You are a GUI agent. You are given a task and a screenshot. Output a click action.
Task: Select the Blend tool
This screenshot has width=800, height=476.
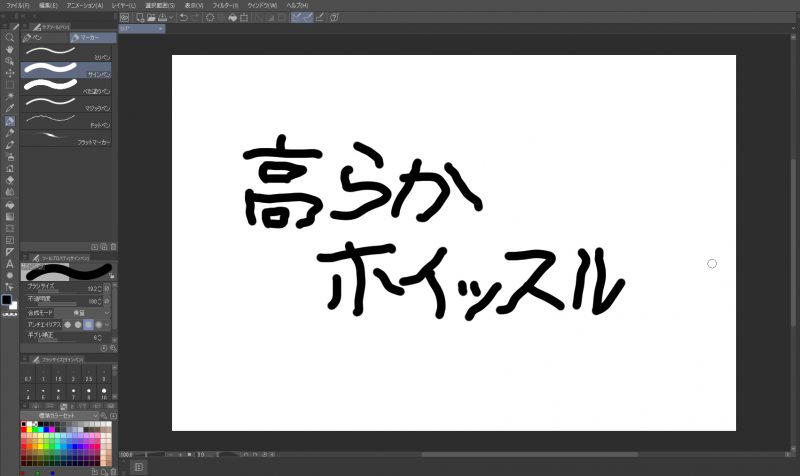coord(9,192)
